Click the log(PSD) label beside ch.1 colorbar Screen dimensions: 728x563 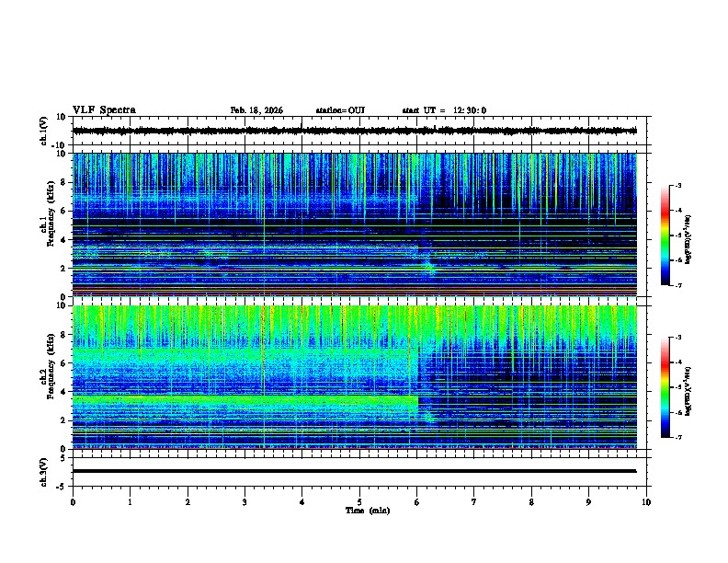[x=688, y=240]
